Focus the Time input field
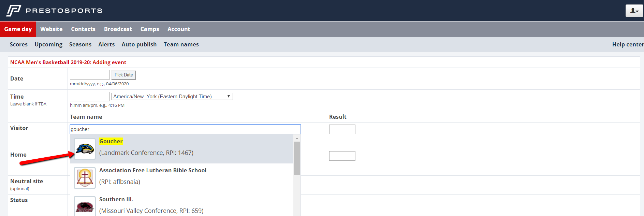The image size is (644, 216). [x=90, y=97]
